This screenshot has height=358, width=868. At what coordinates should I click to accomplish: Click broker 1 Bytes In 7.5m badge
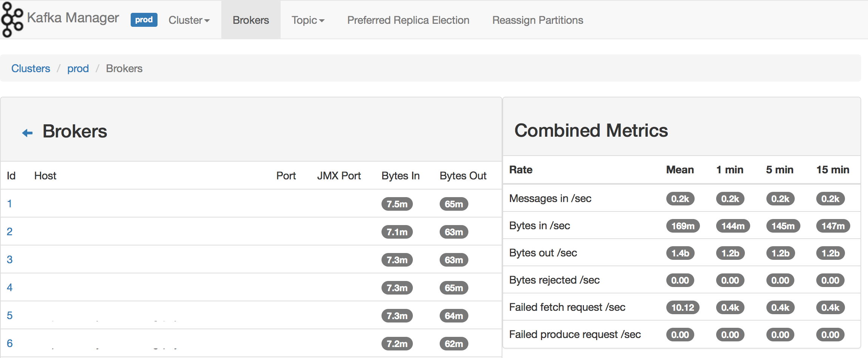pos(397,204)
